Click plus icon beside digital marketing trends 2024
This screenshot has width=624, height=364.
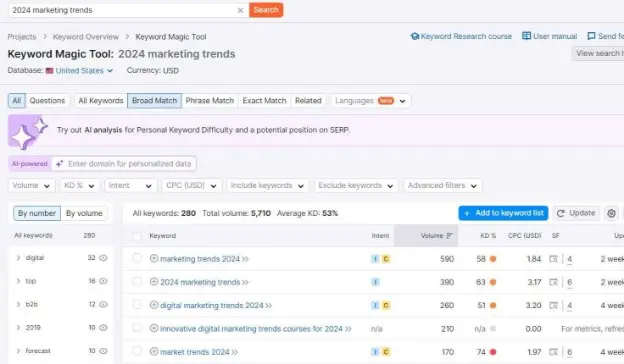tap(154, 305)
